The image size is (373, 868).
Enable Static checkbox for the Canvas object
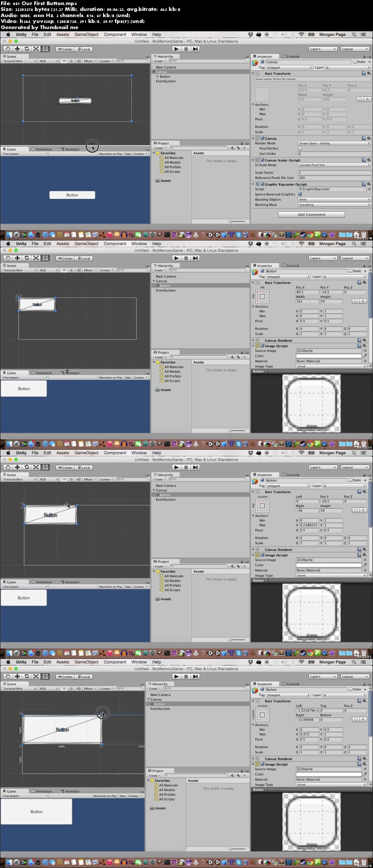pyautogui.click(x=355, y=62)
